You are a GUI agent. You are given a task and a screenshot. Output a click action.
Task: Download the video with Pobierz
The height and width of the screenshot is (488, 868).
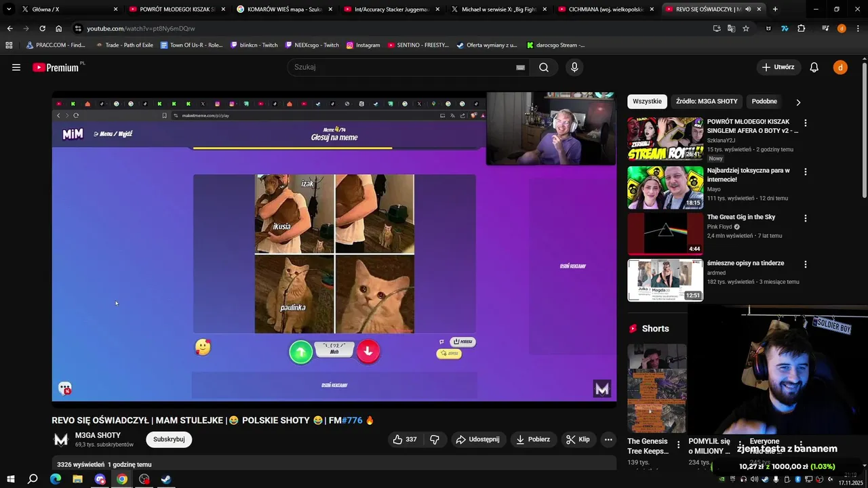click(533, 439)
